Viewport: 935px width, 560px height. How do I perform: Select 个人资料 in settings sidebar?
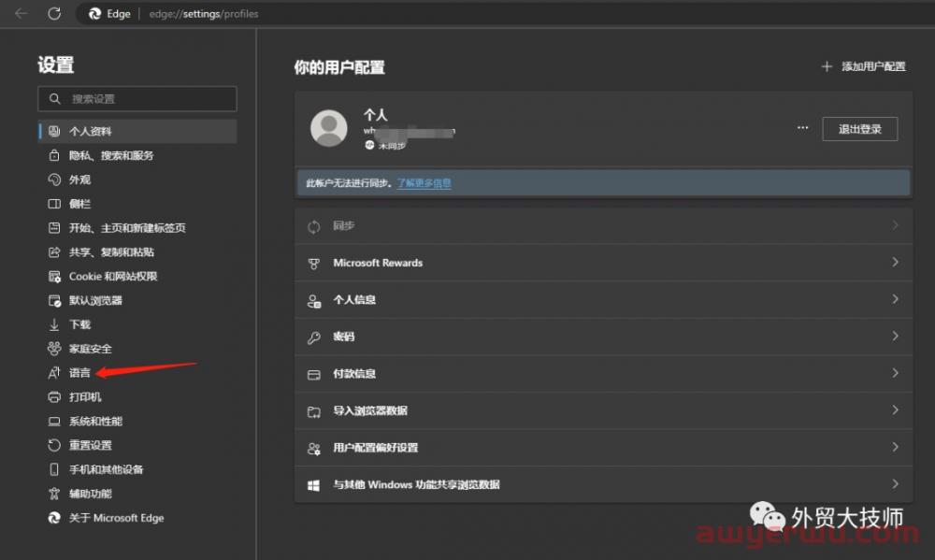137,131
